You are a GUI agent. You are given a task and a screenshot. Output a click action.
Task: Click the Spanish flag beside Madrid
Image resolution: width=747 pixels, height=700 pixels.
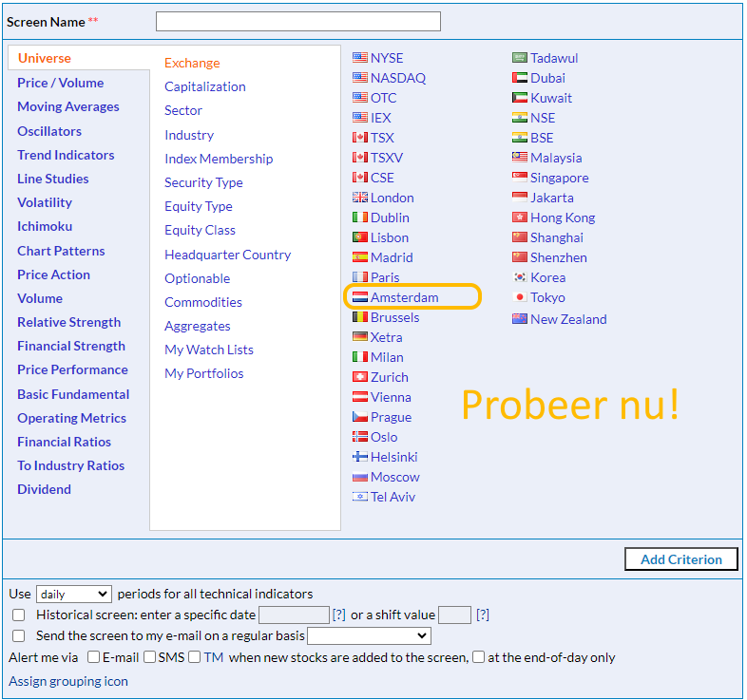click(359, 257)
